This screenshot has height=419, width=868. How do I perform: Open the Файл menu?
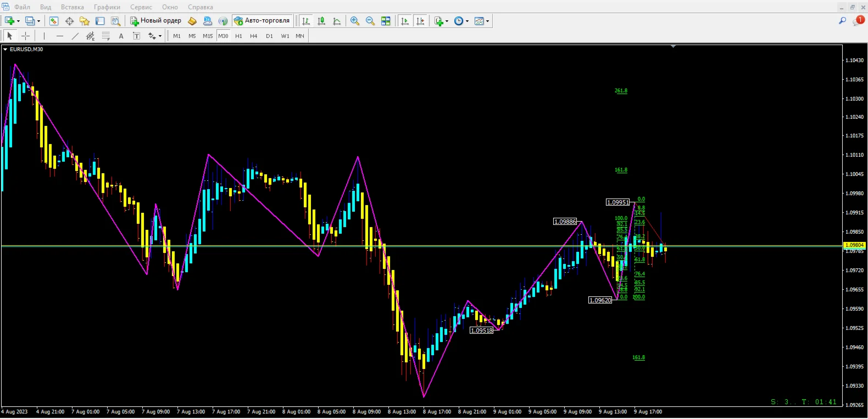pyautogui.click(x=22, y=7)
